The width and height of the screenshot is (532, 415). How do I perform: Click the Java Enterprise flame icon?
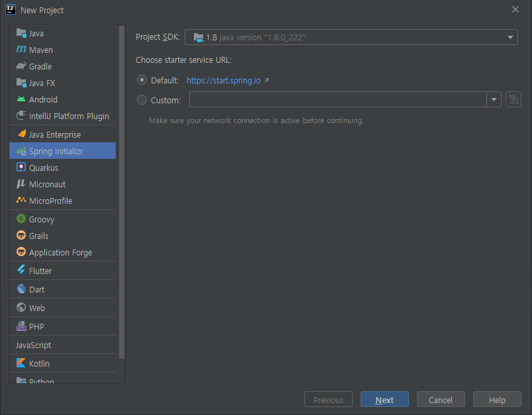22,134
